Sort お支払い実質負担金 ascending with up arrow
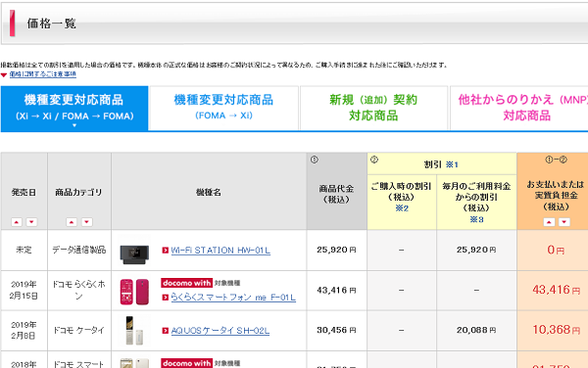This screenshot has width=588, height=368. [549, 222]
